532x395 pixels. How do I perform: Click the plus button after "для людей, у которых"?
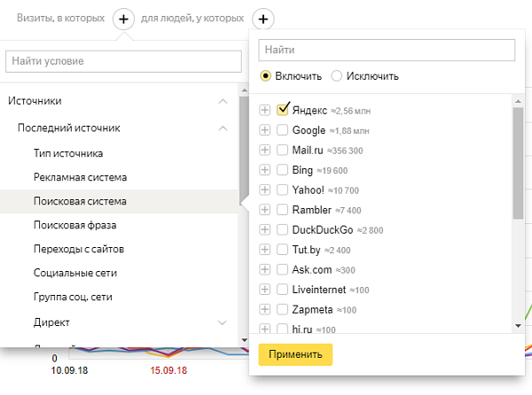pos(263,19)
